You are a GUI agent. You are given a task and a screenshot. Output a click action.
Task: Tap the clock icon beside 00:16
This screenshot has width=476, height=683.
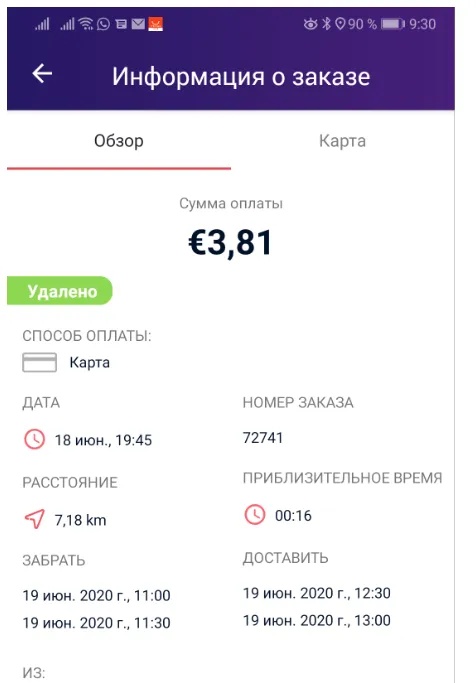coord(255,515)
